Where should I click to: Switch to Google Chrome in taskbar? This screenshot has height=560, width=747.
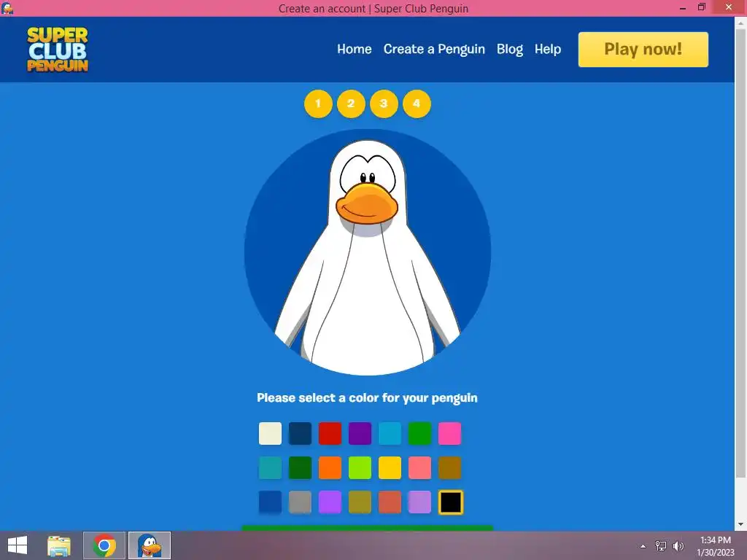pos(104,545)
